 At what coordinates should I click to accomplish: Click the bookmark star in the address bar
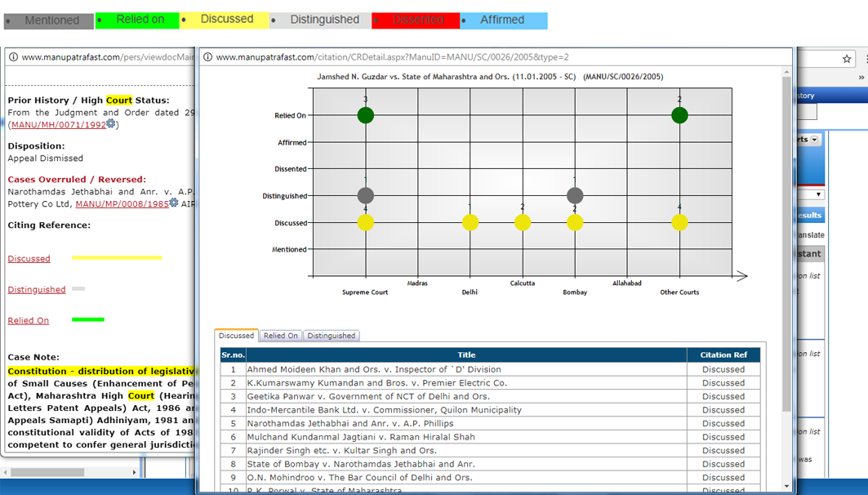click(847, 58)
